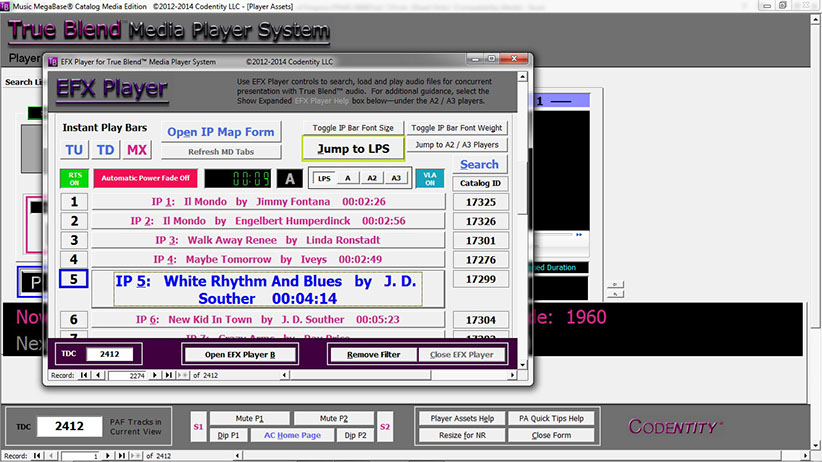
Task: Click the MX instant play bar button
Action: pyautogui.click(x=136, y=150)
